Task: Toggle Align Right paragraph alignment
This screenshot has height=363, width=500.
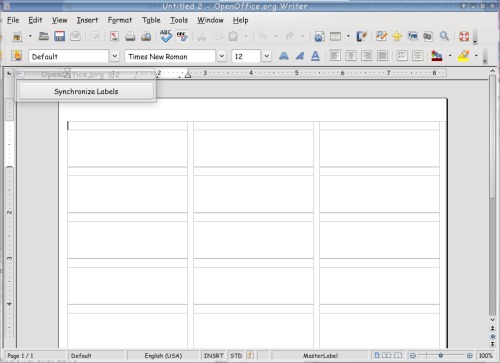Action: (x=366, y=56)
